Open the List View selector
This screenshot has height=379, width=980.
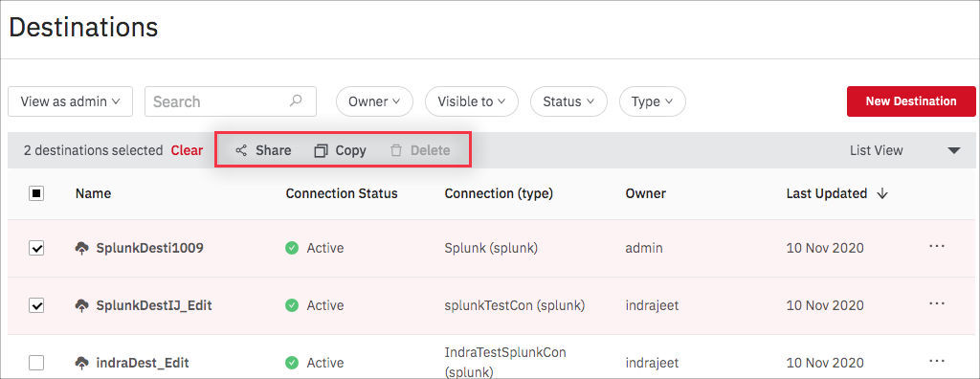pos(904,150)
